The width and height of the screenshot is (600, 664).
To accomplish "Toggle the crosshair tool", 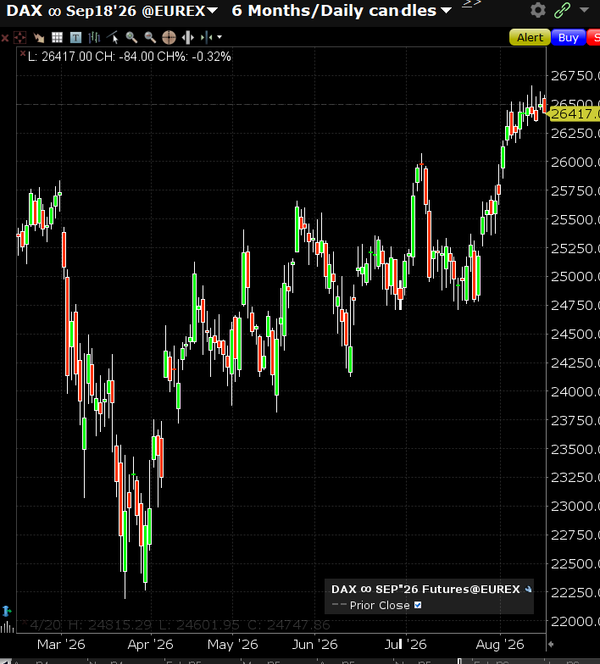I will coord(169,38).
